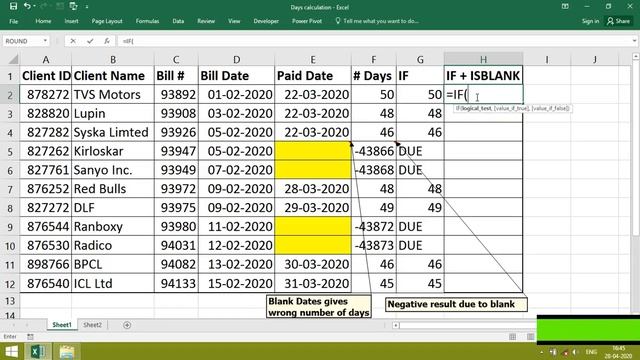Switch to the Sheet2 tab
The height and width of the screenshot is (360, 640).
tap(92, 325)
